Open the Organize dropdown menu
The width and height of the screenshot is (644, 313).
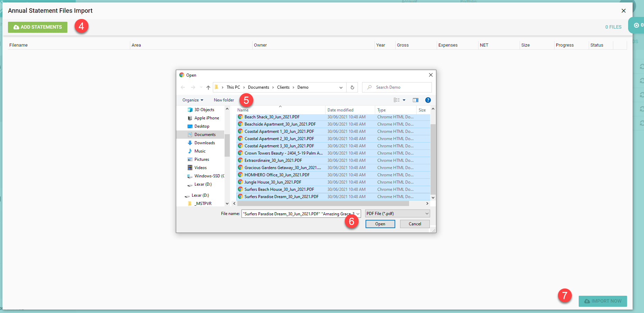coord(192,100)
